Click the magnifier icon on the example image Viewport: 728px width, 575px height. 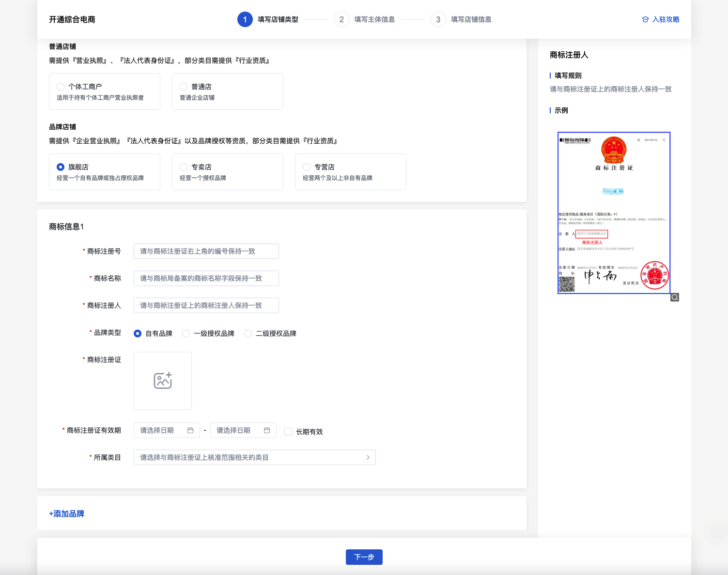[x=674, y=297]
